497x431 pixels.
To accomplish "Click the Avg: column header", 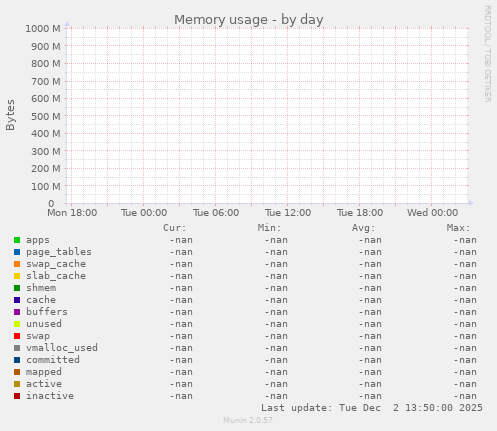I will 364,228.
